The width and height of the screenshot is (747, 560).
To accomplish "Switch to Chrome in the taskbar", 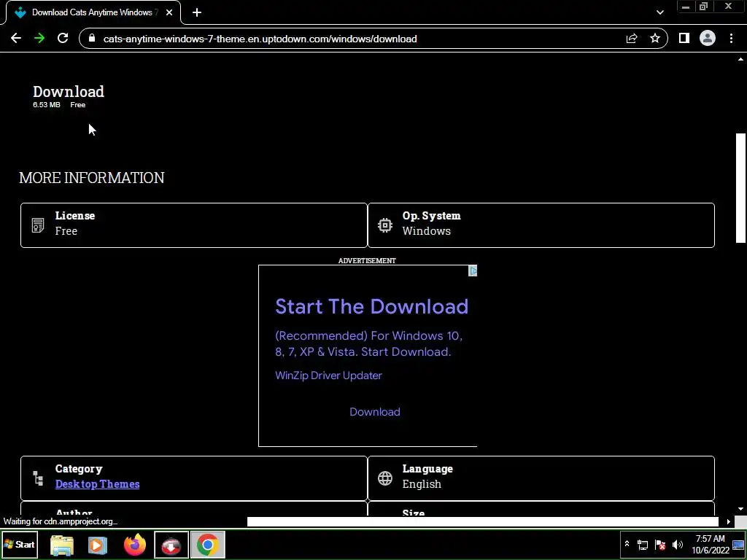I will [x=208, y=545].
